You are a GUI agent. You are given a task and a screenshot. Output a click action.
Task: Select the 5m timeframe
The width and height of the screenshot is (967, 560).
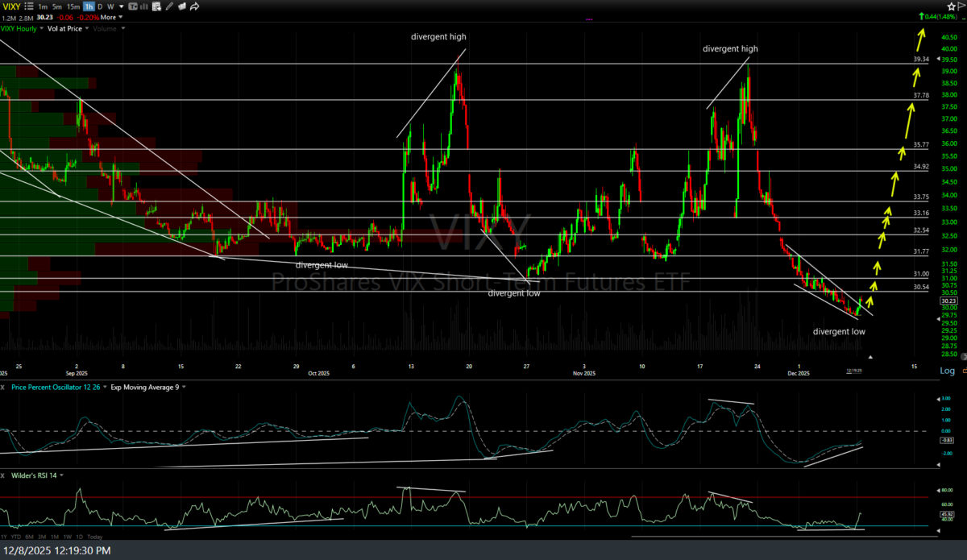(x=59, y=6)
